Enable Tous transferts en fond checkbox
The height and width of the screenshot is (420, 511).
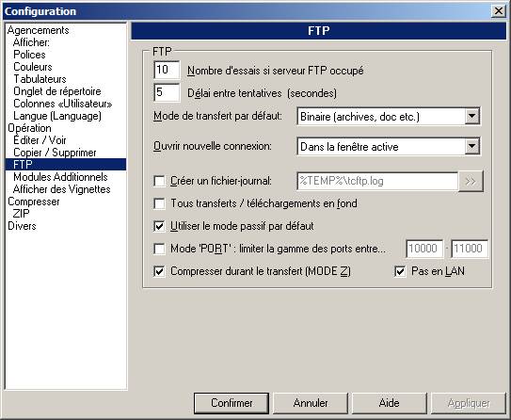[x=159, y=203]
